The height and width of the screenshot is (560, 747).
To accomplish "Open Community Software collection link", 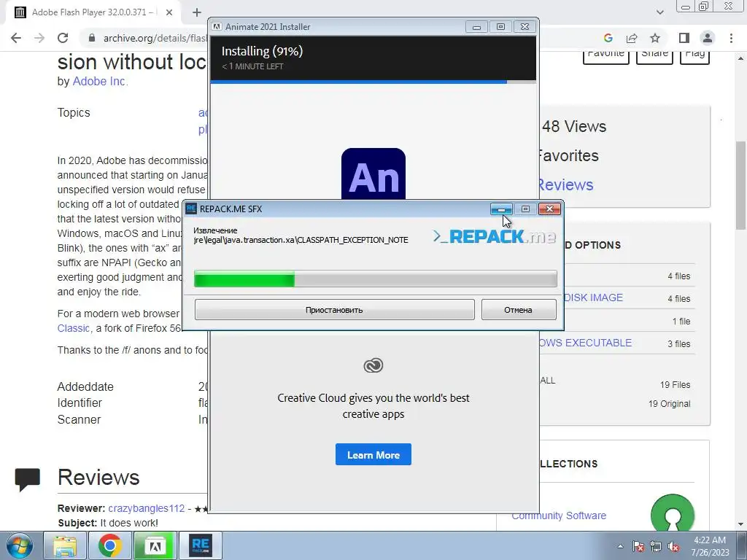I will pos(559,516).
